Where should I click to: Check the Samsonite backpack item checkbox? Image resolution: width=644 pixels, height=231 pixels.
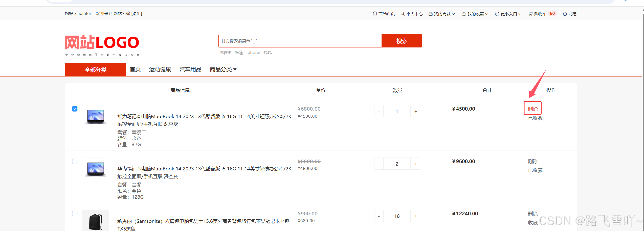(x=75, y=214)
